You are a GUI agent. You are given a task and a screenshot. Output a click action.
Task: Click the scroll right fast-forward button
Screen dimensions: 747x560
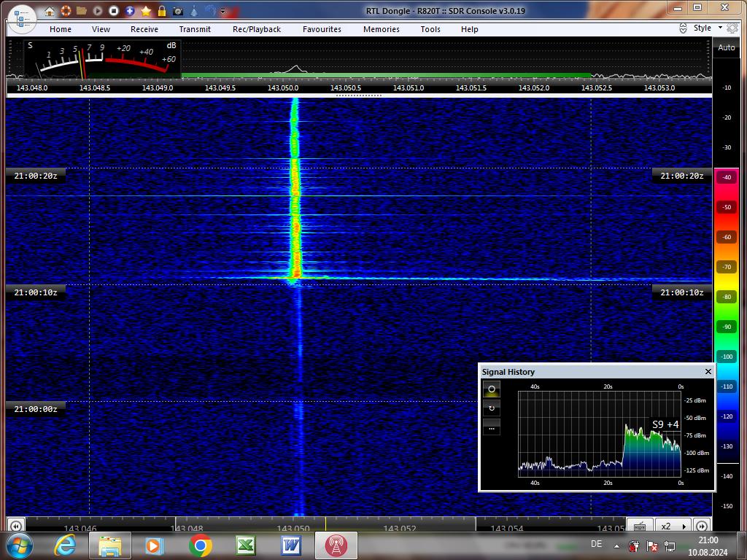[x=702, y=526]
